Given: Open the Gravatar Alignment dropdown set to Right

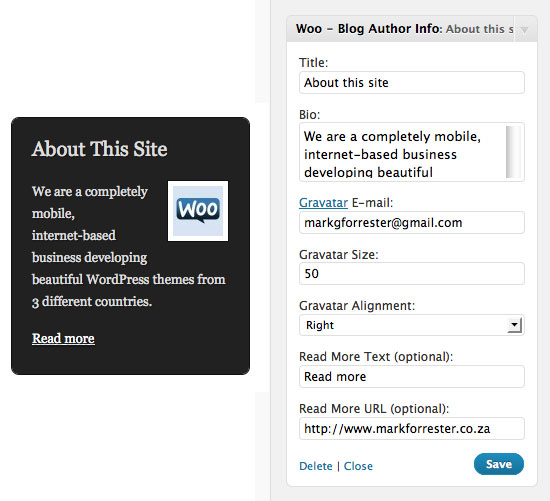Looking at the screenshot, I should click(x=412, y=325).
